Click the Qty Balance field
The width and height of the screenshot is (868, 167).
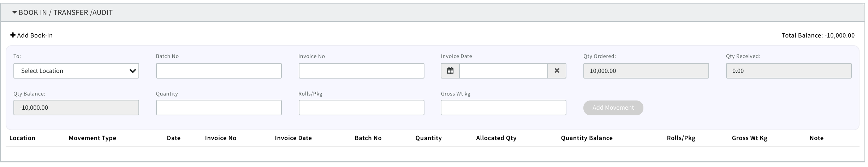76,108
